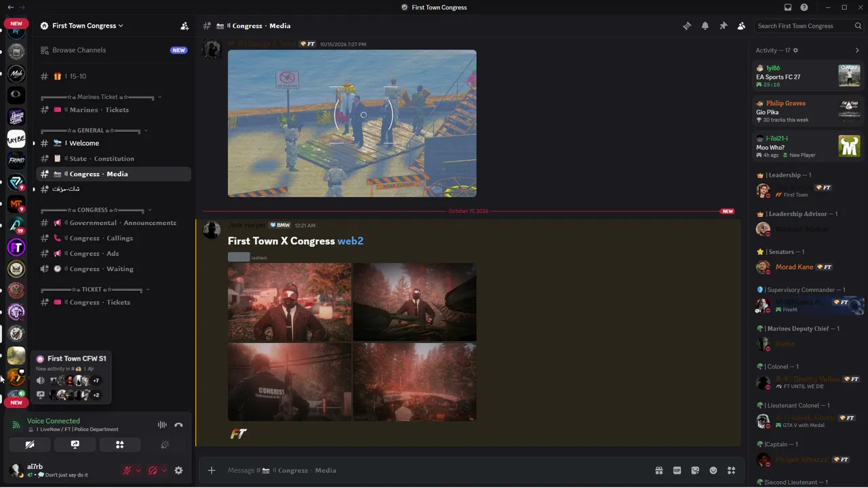Toggle the camera on in voice panel

point(30,445)
